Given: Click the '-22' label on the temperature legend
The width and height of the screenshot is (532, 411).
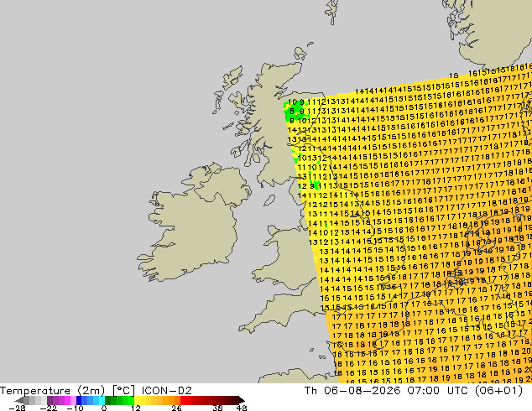Looking at the screenshot, I should coord(49,408).
